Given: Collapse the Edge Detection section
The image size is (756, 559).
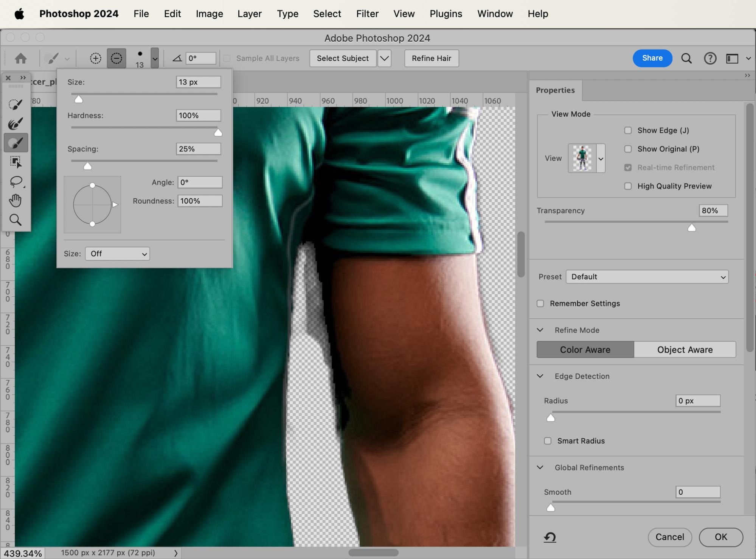Looking at the screenshot, I should pyautogui.click(x=540, y=376).
